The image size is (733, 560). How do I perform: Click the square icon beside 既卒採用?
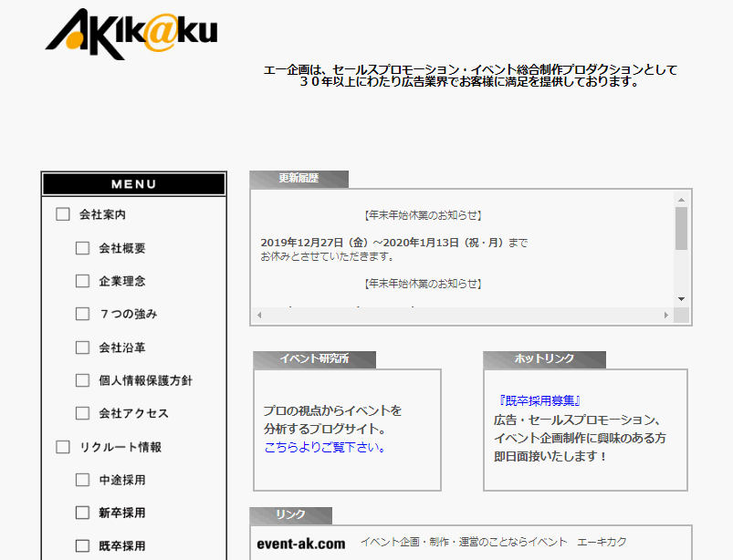83,545
